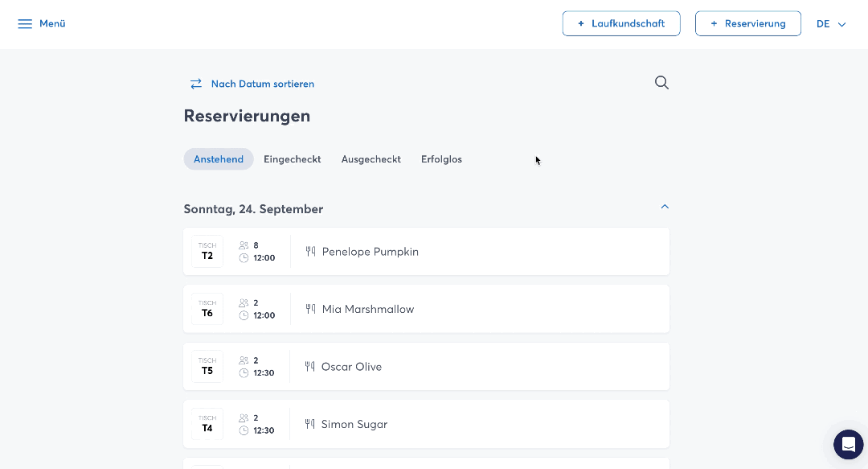Click the sort arrows icon beside Nach Datum sortieren
The width and height of the screenshot is (868, 469).
[196, 84]
